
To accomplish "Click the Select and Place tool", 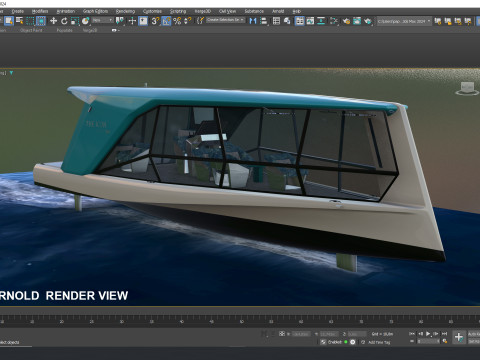I will click(x=86, y=21).
